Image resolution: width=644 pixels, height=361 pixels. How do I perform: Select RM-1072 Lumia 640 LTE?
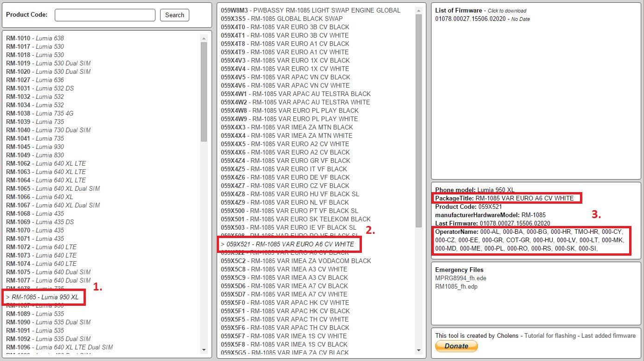[41, 247]
